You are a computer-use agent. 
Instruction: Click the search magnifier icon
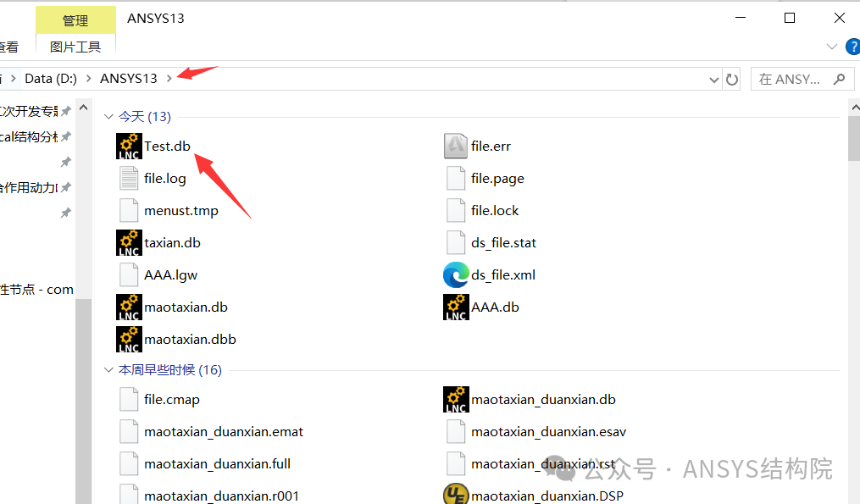tap(839, 80)
